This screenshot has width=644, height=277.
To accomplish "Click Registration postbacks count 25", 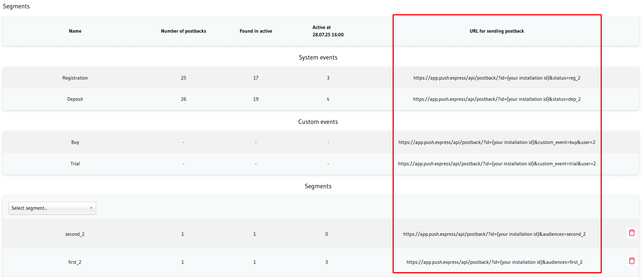I will click(x=184, y=78).
